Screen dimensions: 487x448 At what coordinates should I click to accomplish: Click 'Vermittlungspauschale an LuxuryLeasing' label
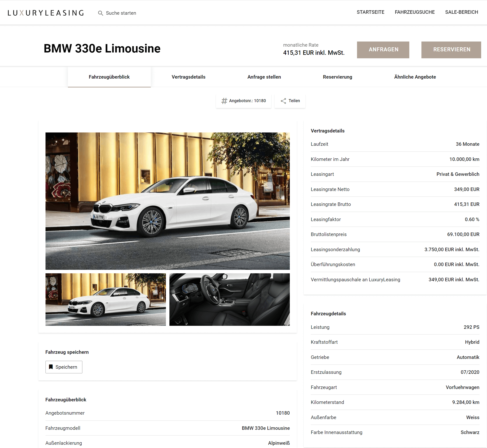pyautogui.click(x=355, y=280)
